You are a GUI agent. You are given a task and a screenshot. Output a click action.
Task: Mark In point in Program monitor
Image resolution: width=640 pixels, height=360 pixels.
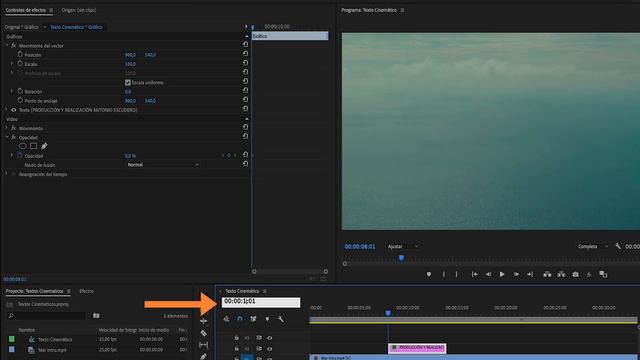[x=444, y=274]
